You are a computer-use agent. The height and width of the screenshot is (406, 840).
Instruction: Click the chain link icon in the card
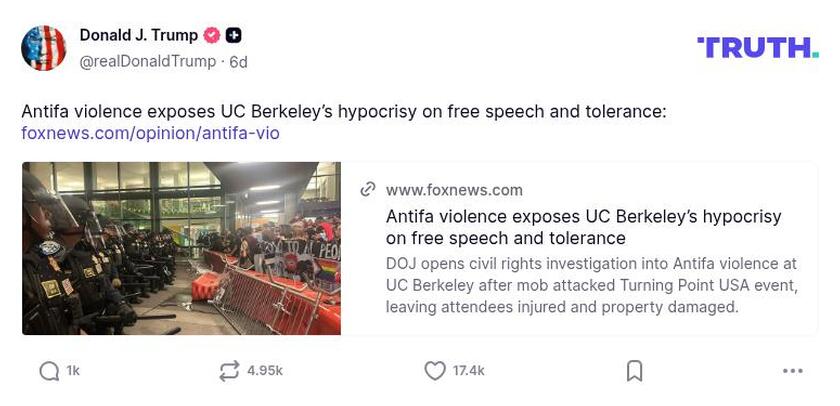368,190
